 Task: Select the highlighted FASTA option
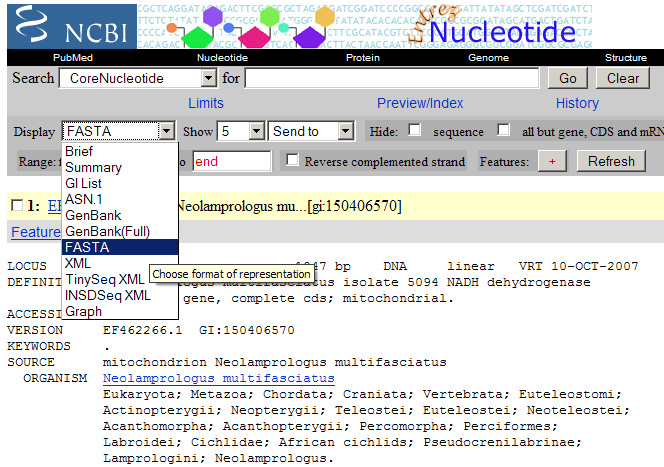[x=120, y=247]
